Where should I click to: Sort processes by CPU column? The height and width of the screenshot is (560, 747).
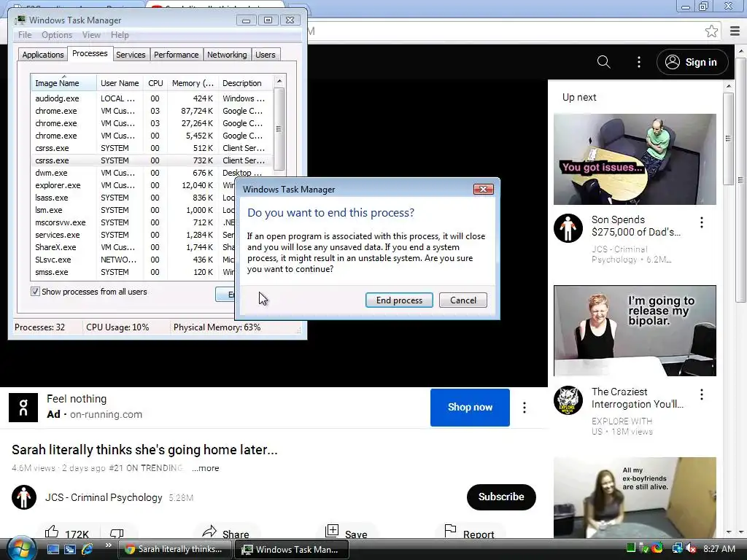tap(155, 83)
